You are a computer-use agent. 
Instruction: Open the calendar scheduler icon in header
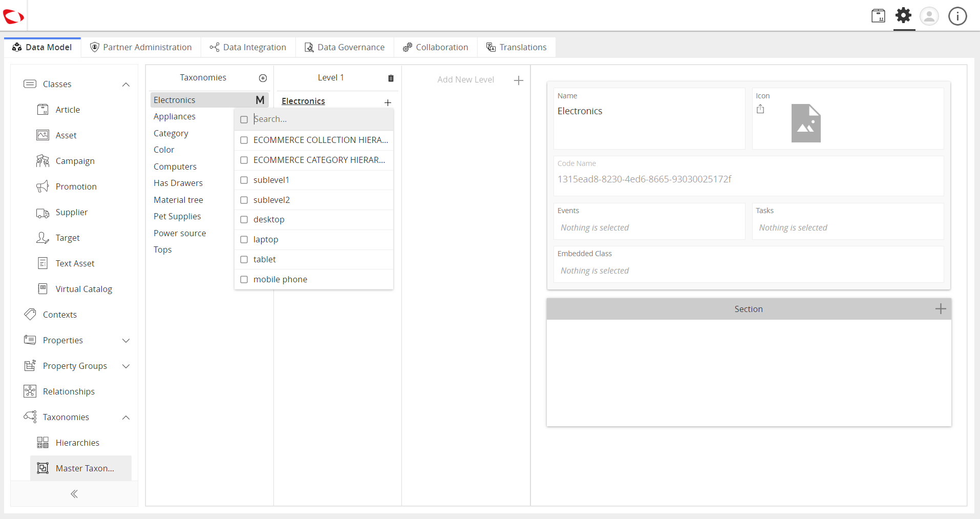coord(878,16)
